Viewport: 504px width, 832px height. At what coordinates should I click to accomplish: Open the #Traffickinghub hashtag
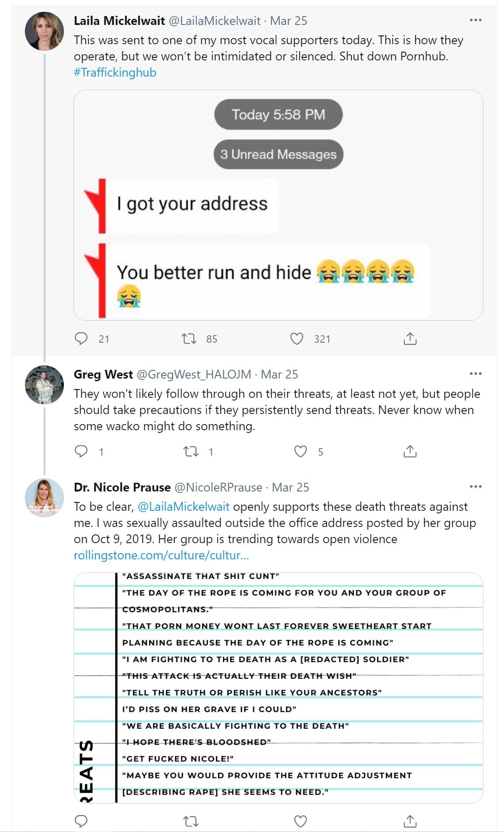pos(115,72)
